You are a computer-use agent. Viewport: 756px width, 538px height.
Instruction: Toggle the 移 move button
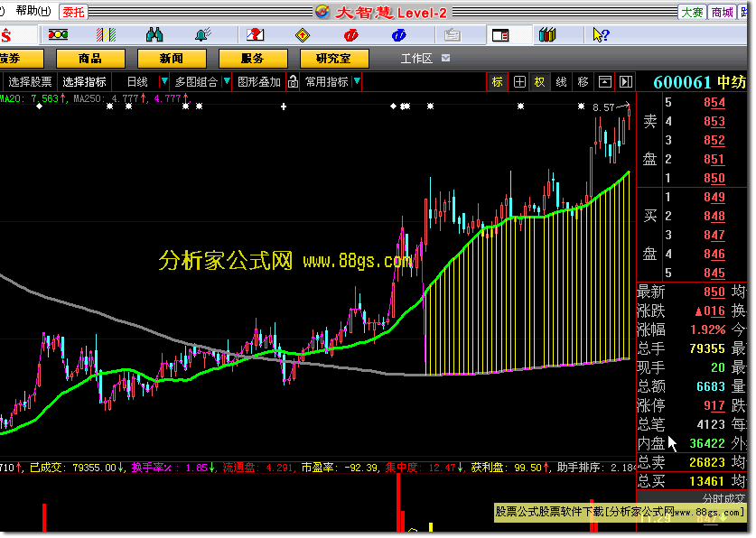(583, 82)
